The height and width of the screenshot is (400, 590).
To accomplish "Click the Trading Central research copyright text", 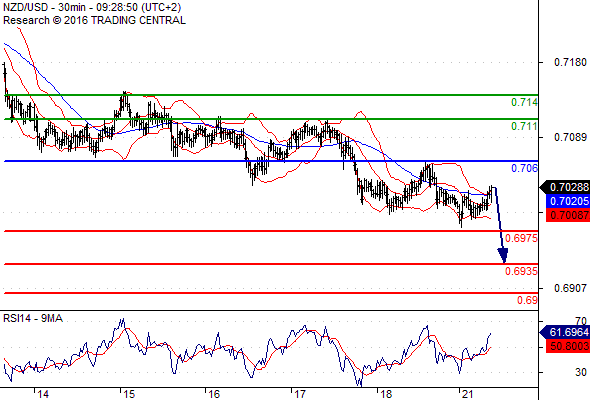I will (x=94, y=20).
